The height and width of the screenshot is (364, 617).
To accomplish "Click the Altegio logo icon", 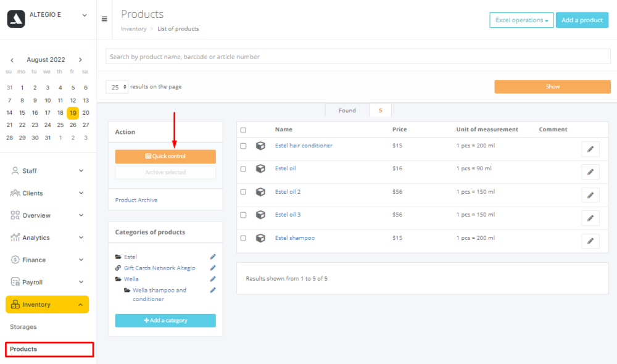I will [16, 19].
